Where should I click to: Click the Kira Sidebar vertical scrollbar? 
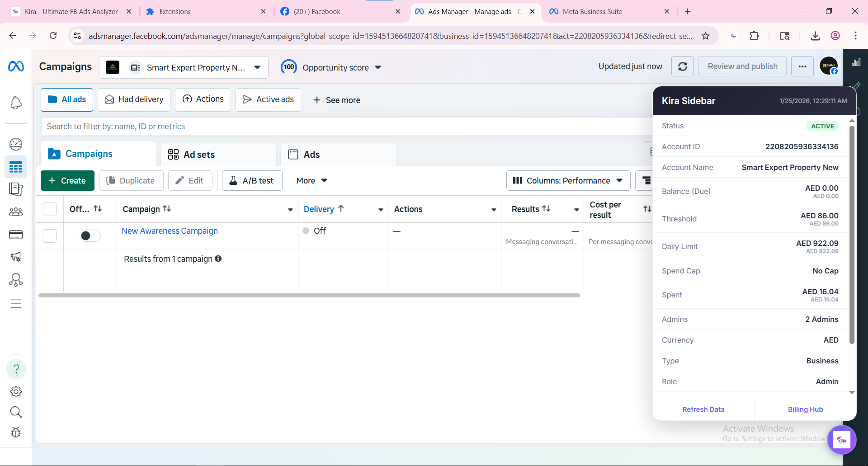click(x=852, y=234)
